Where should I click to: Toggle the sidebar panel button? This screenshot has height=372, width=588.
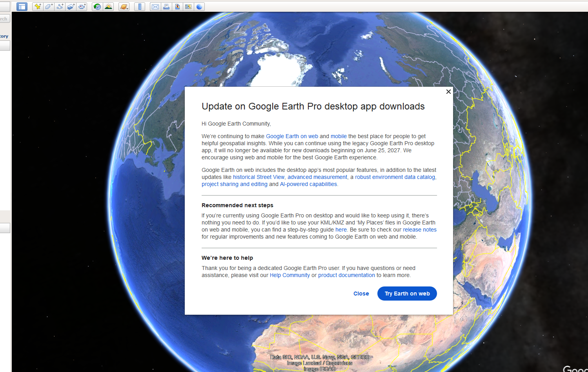(x=22, y=7)
